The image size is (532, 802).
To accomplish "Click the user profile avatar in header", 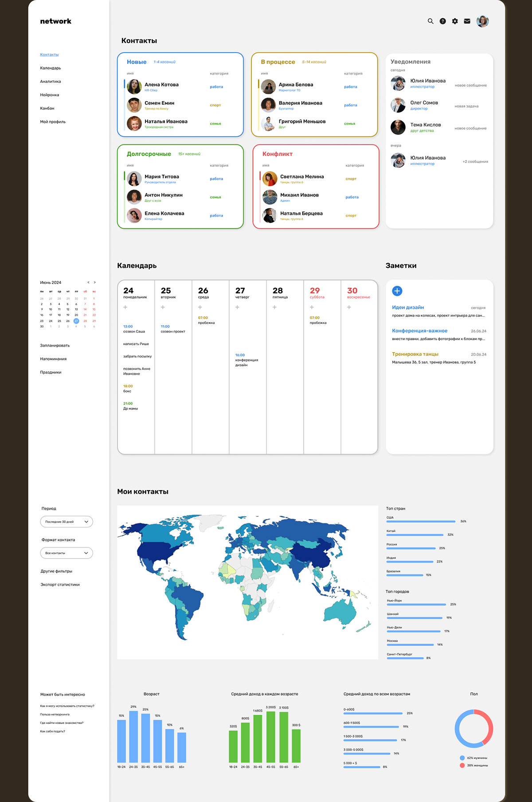I will (482, 21).
